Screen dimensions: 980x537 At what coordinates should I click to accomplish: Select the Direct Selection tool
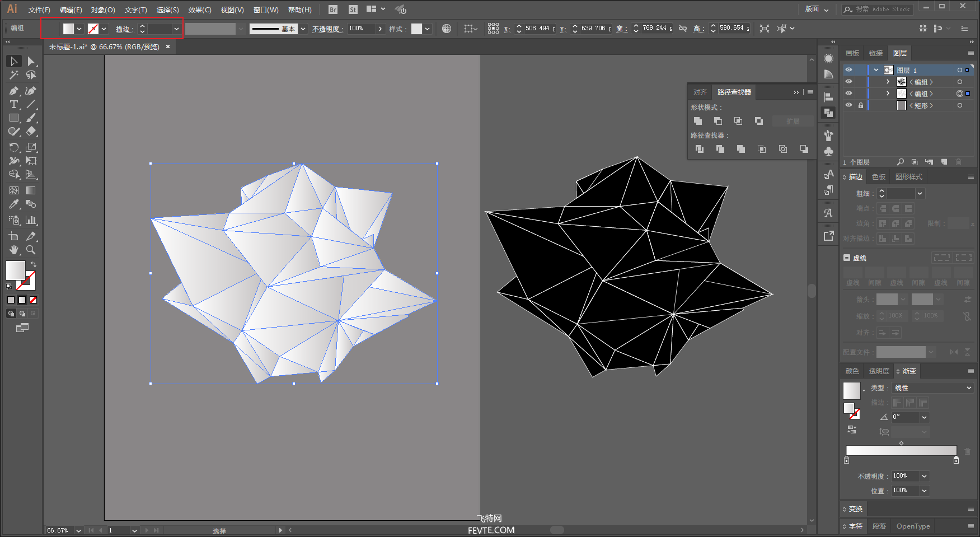31,61
